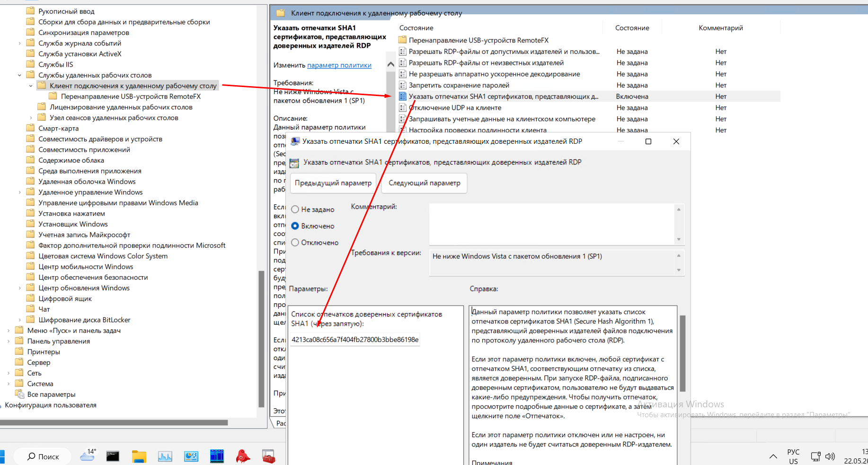
Task: Open the weather widget in taskbar
Action: tap(89, 455)
